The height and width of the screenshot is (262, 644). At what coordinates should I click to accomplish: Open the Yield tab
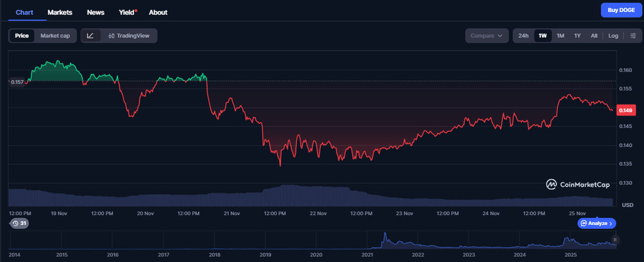(x=126, y=12)
